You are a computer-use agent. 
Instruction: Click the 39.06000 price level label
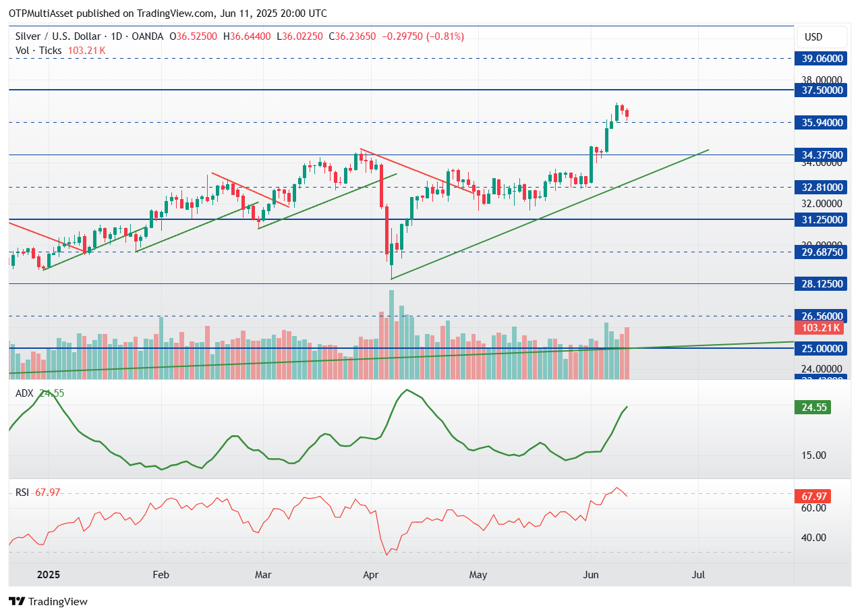click(821, 59)
